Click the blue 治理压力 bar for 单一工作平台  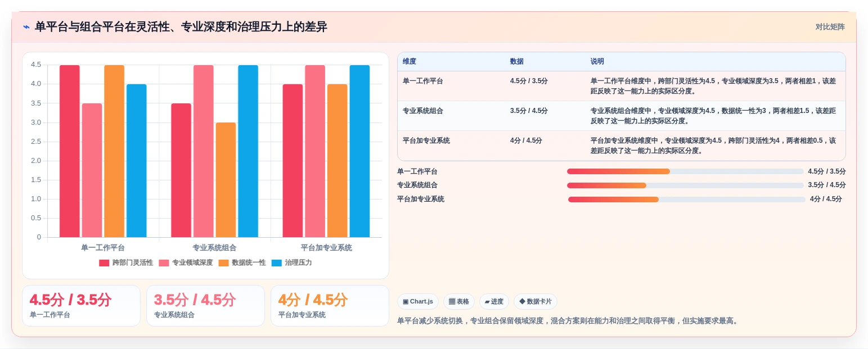pos(137,161)
